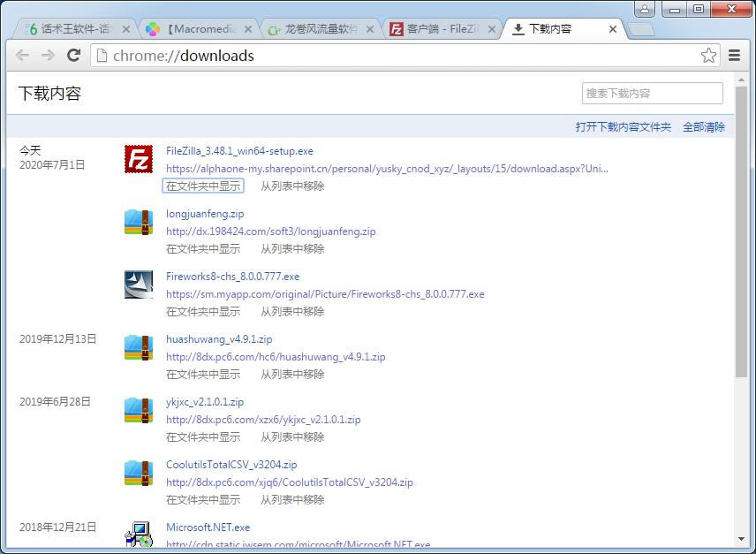Focus the 搜索下载内容 search box

(653, 93)
